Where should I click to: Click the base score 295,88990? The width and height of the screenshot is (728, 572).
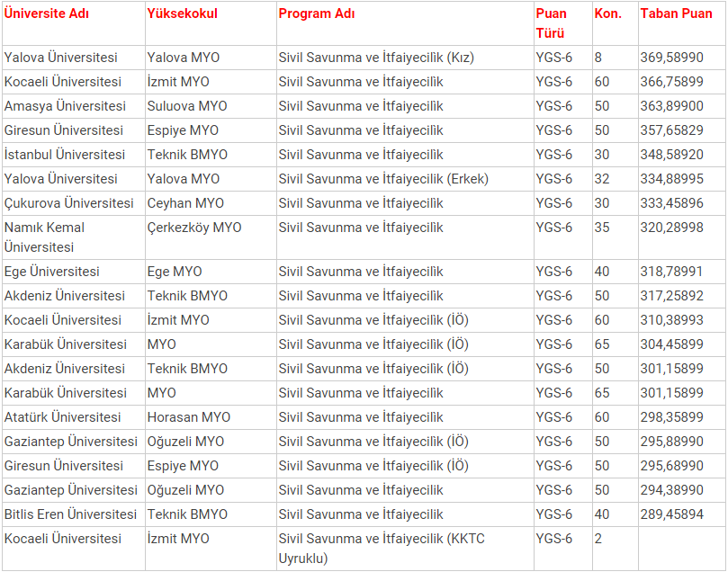coord(672,442)
